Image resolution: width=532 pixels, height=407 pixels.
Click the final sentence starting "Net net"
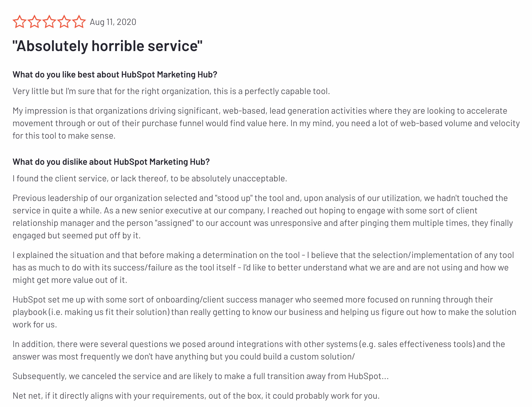(x=196, y=396)
